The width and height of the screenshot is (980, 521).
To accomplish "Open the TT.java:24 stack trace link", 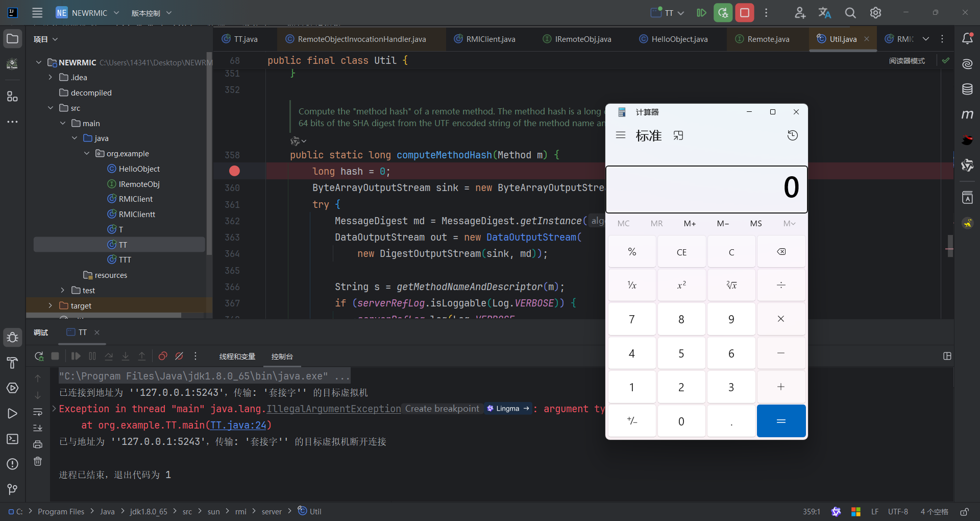I will 238,425.
